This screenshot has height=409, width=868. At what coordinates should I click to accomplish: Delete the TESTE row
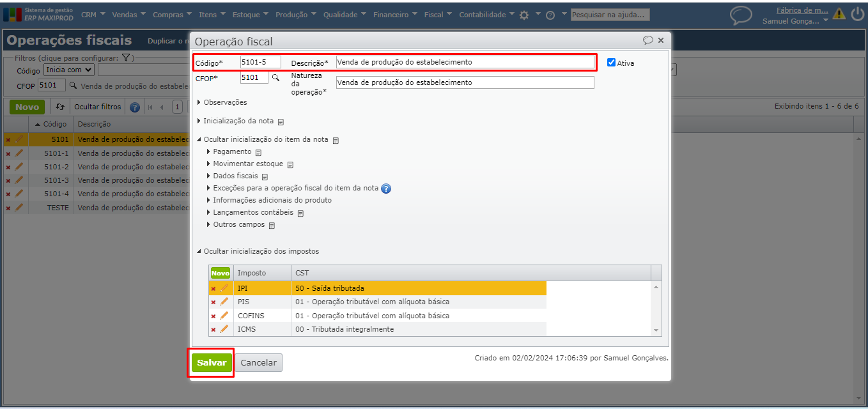pos(8,208)
